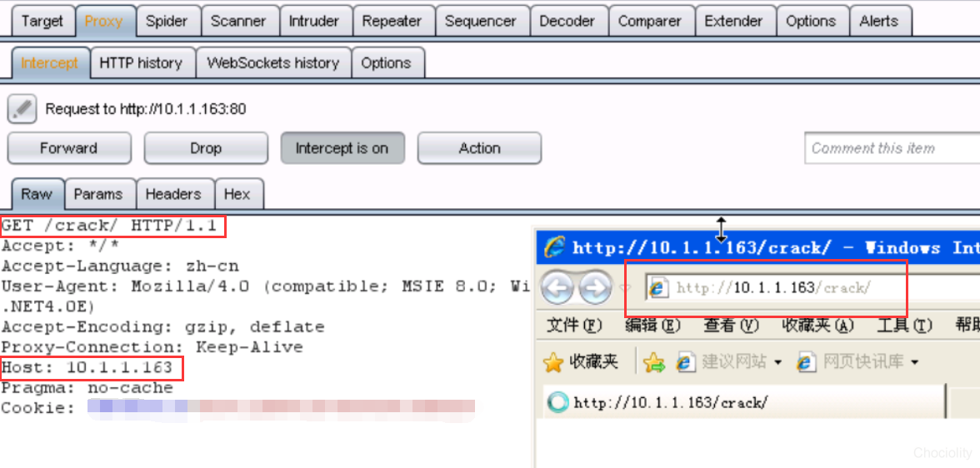980x468 pixels.
Task: Click the IE forward arrow button
Action: click(595, 287)
